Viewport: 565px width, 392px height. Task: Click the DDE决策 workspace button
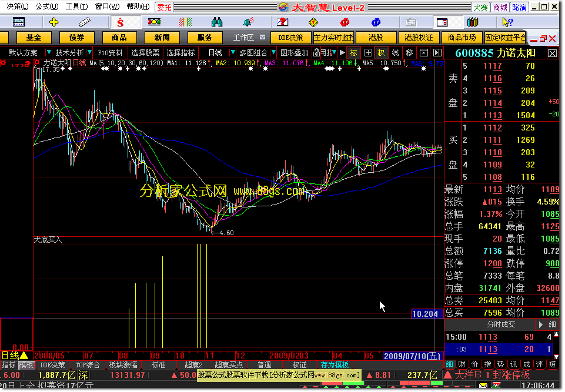click(x=290, y=38)
